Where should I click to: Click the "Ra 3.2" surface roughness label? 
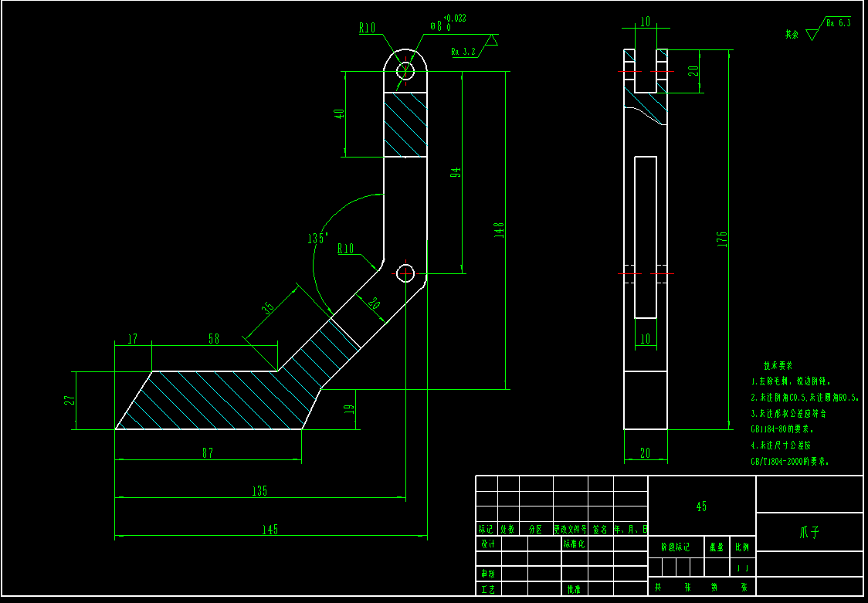[463, 52]
